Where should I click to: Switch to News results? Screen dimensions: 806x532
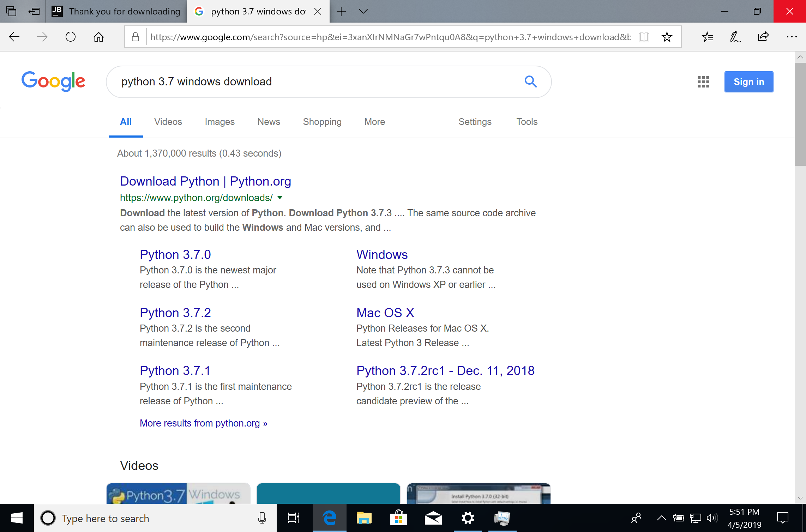pyautogui.click(x=269, y=122)
